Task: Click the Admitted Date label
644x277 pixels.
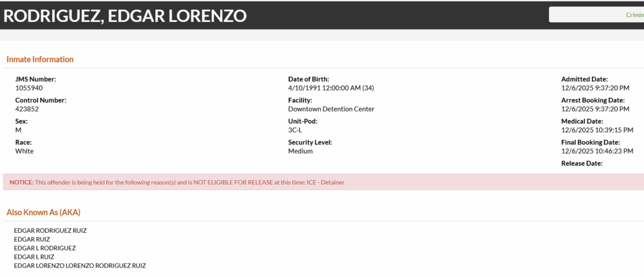Action: click(584, 79)
